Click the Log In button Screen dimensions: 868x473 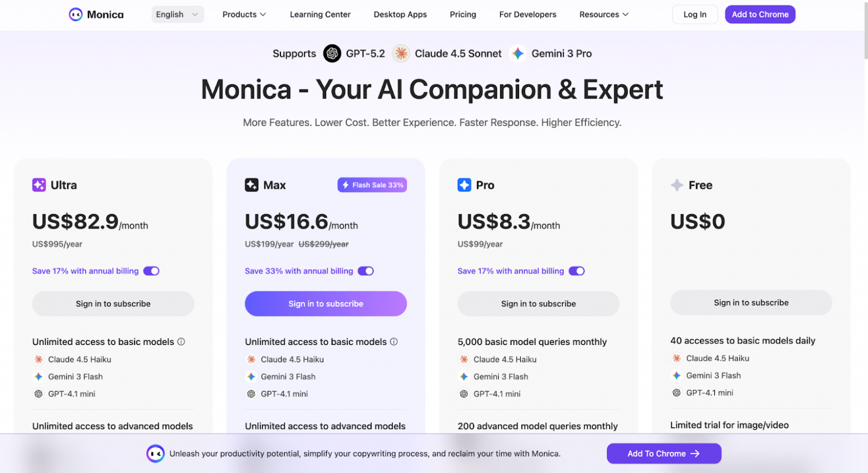pos(694,14)
